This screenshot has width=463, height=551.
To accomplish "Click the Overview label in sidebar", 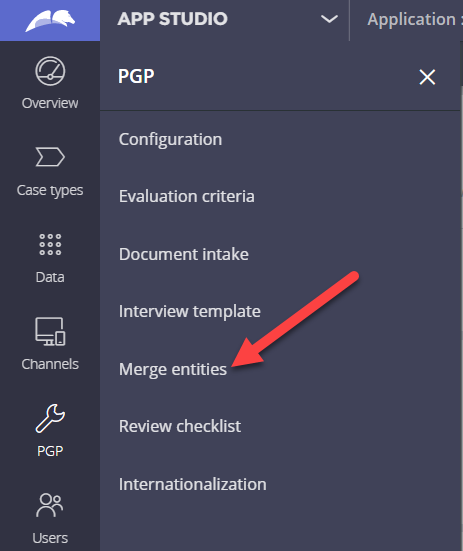I will point(50,103).
